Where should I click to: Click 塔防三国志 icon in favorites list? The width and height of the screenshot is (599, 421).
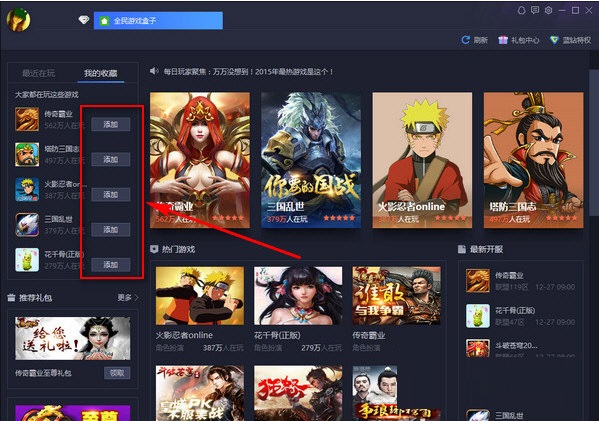27,154
